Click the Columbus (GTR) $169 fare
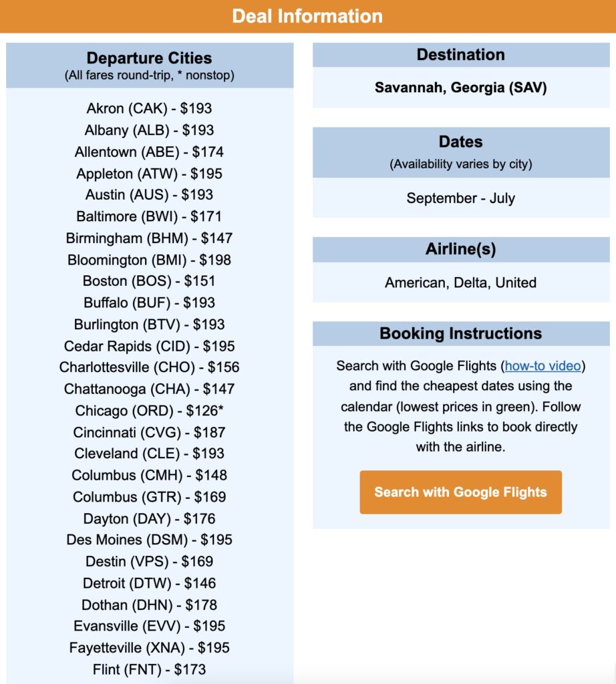 [150, 497]
